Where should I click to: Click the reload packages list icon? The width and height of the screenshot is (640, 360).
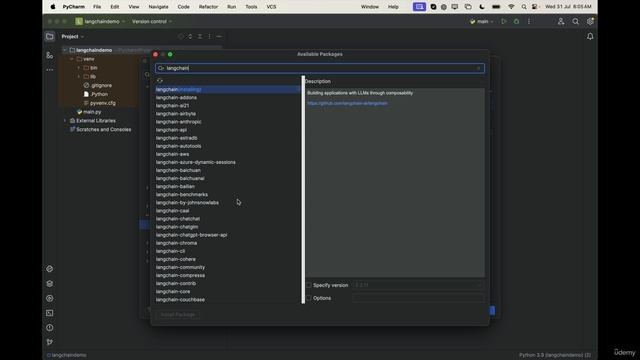(160, 81)
